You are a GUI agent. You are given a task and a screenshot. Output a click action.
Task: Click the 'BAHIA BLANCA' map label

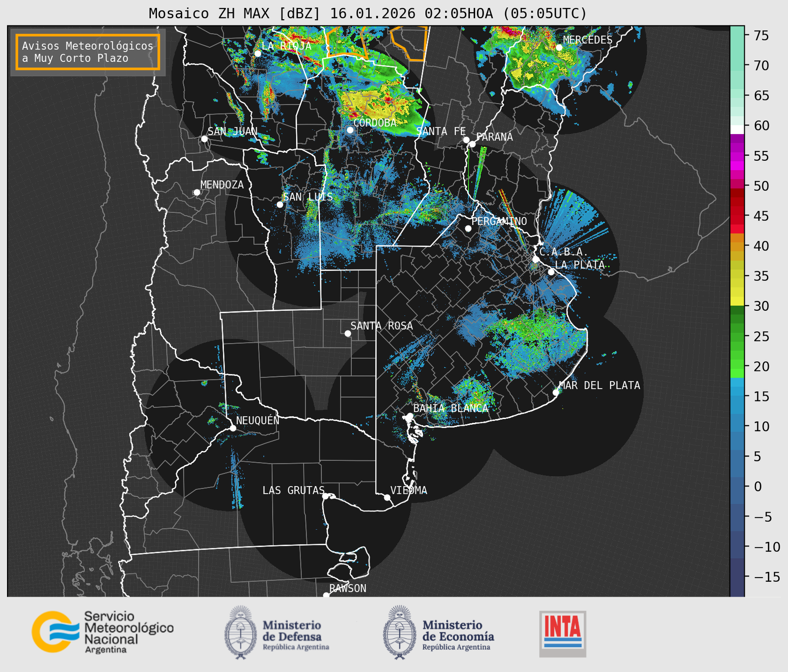[x=451, y=408]
